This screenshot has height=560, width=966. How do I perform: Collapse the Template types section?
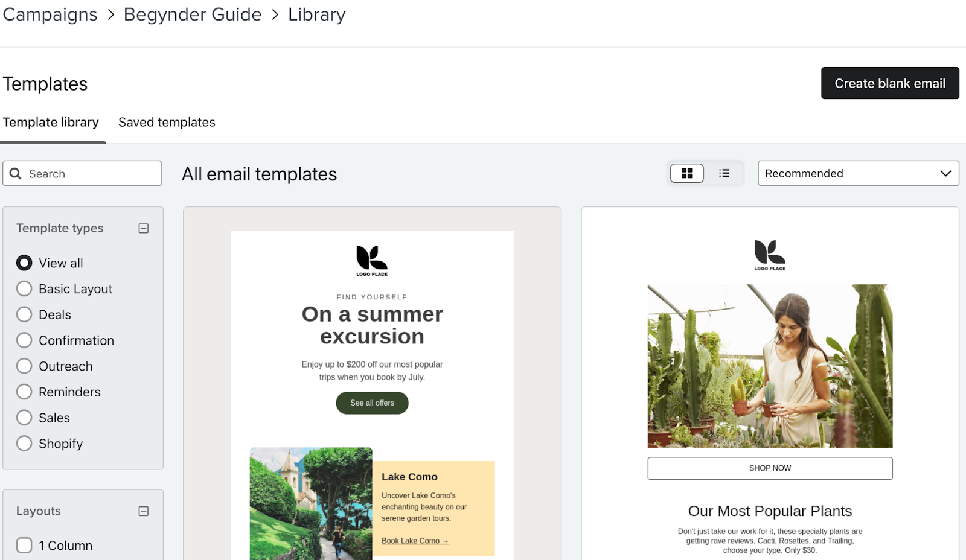(x=144, y=228)
